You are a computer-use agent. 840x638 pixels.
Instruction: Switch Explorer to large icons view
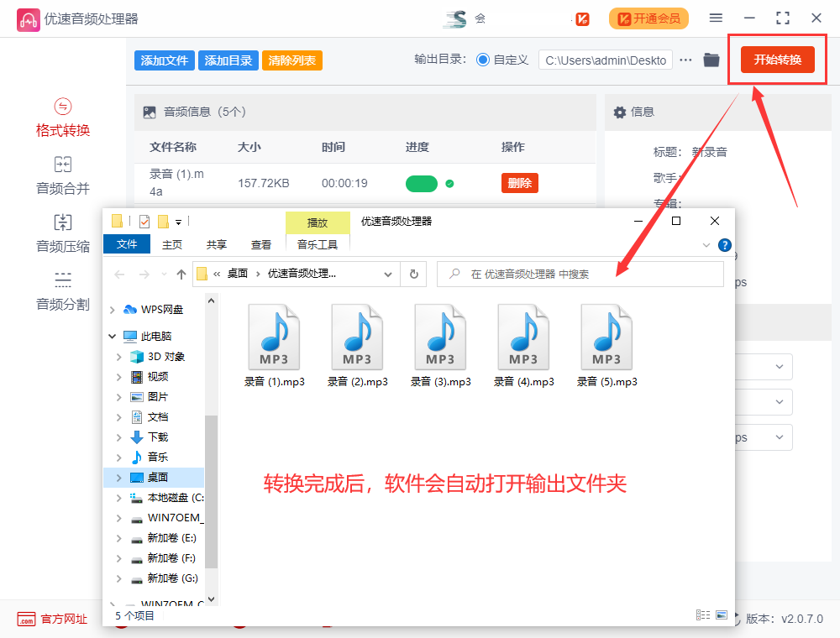pyautogui.click(x=722, y=615)
